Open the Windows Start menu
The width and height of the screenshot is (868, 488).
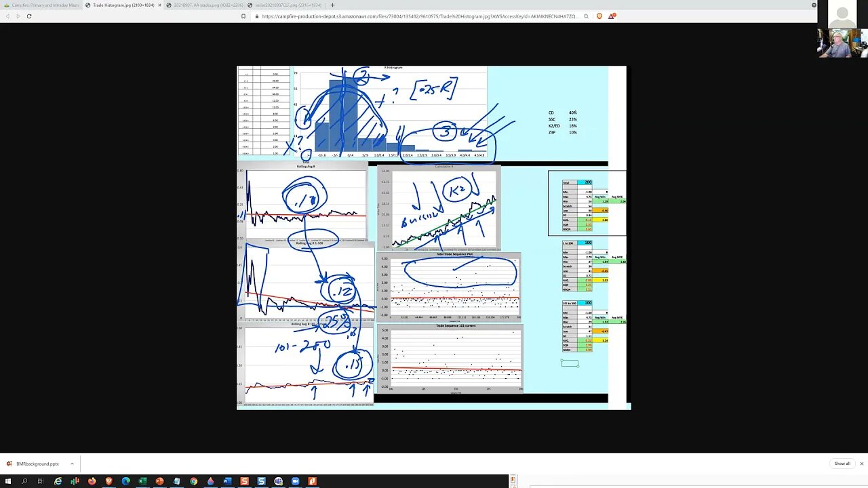[x=7, y=481]
